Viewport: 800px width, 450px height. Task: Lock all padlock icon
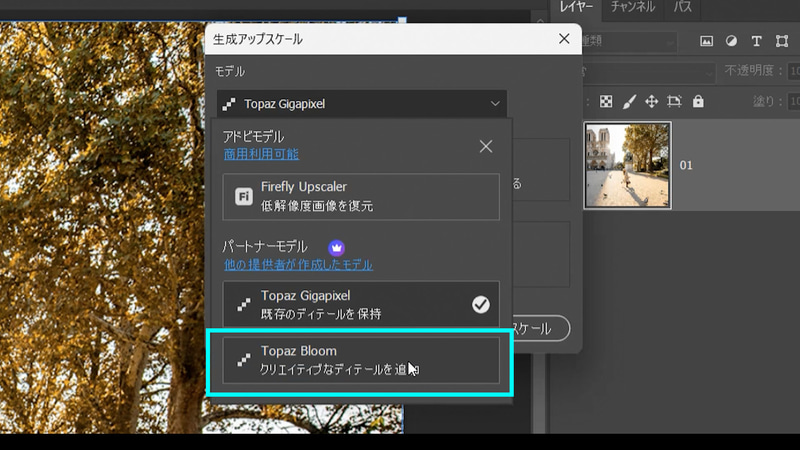tap(698, 102)
